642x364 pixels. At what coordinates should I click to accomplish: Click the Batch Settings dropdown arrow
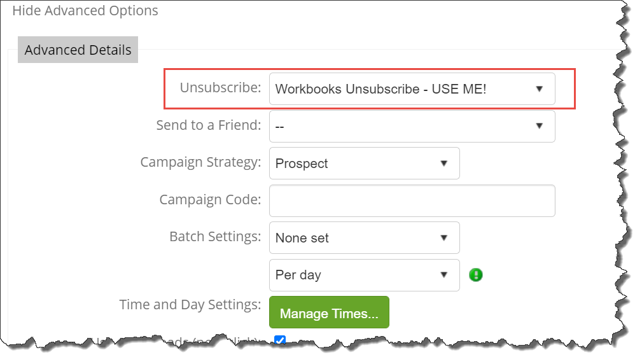[444, 238]
